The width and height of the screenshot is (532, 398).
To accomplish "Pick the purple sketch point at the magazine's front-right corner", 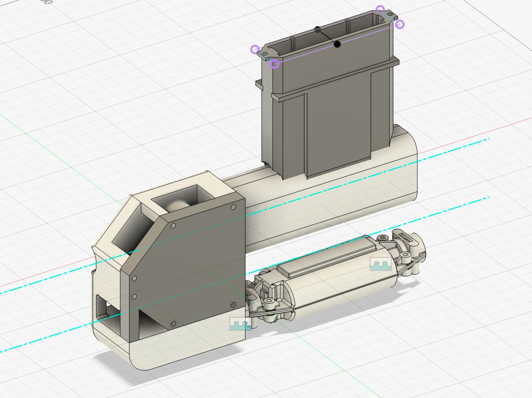I will click(400, 24).
